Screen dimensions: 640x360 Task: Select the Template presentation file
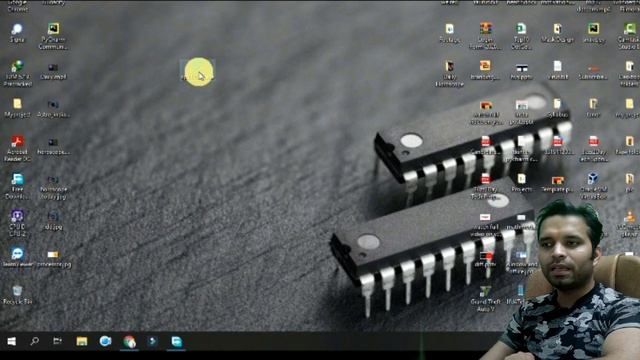558,184
